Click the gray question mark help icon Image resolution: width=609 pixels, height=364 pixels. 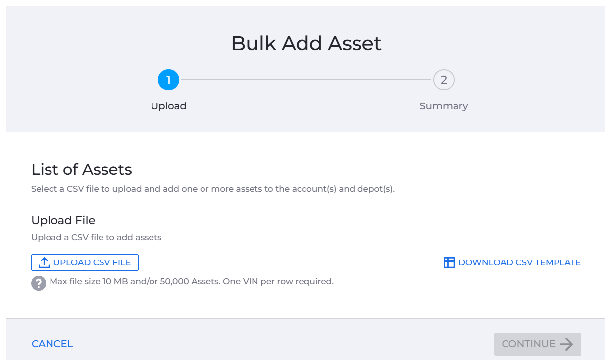point(39,283)
